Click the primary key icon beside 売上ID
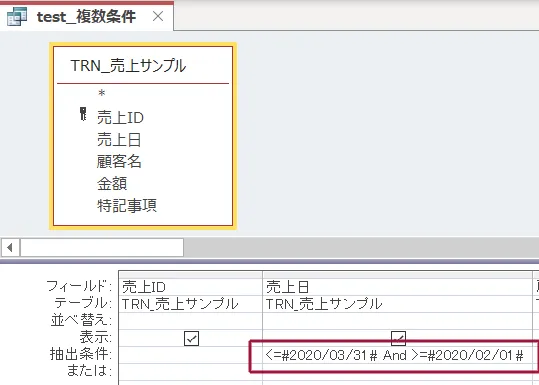The image size is (539, 385). point(83,114)
